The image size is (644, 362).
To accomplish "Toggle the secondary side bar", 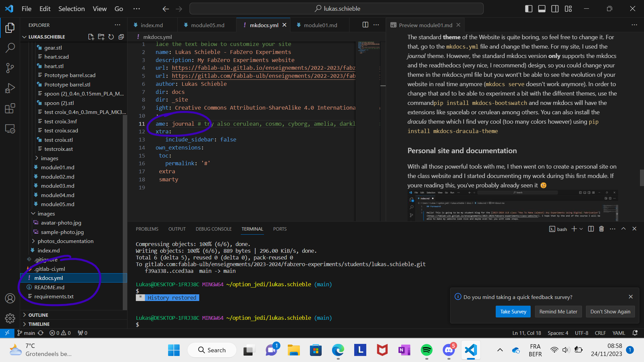I will [555, 9].
